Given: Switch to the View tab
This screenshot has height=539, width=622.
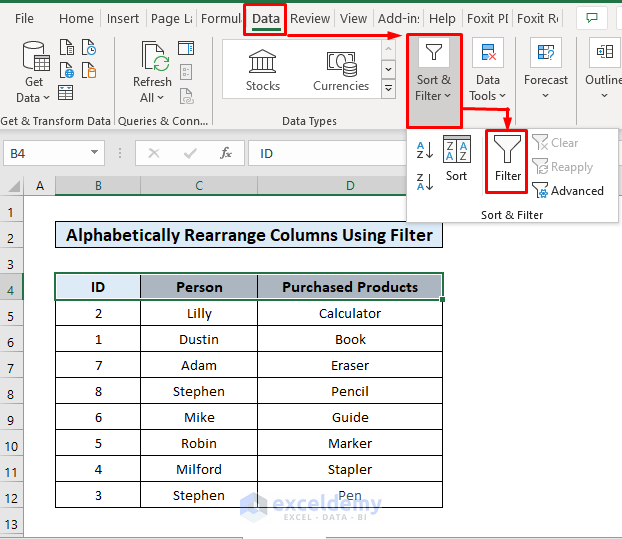Looking at the screenshot, I should tap(353, 19).
